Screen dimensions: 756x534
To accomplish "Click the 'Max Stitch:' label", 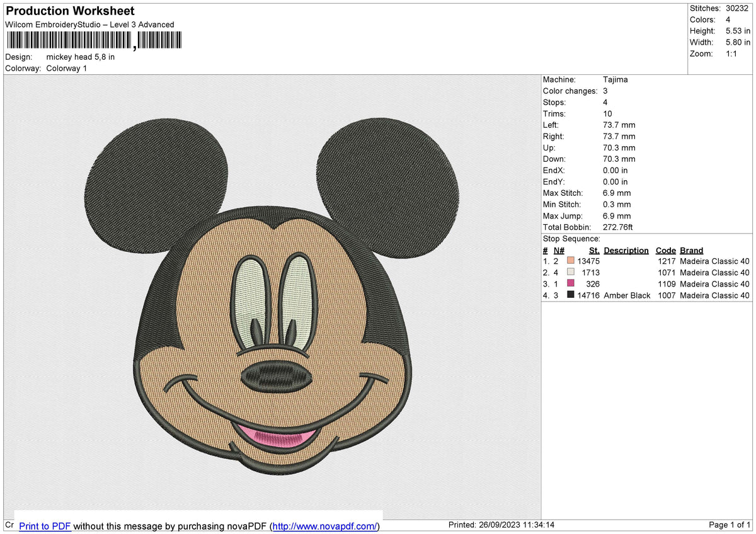I will (x=563, y=193).
